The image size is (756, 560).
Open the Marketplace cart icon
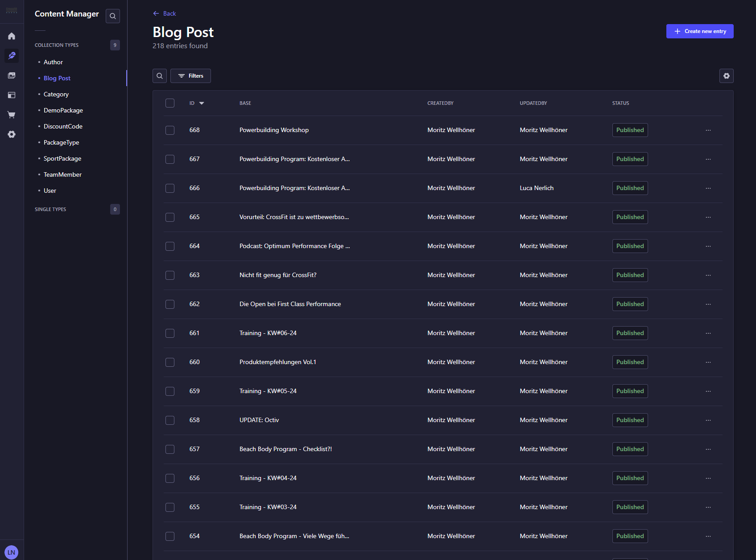coord(12,115)
